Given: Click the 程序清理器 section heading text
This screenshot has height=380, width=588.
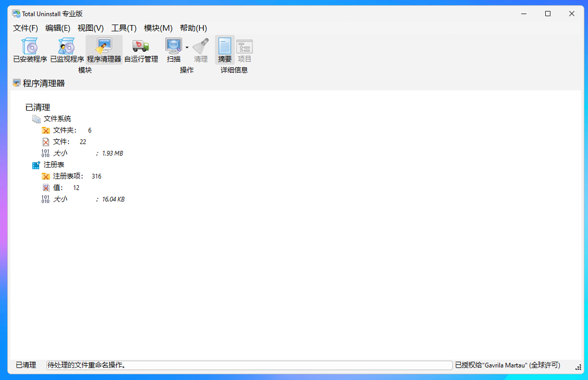Looking at the screenshot, I should point(44,84).
